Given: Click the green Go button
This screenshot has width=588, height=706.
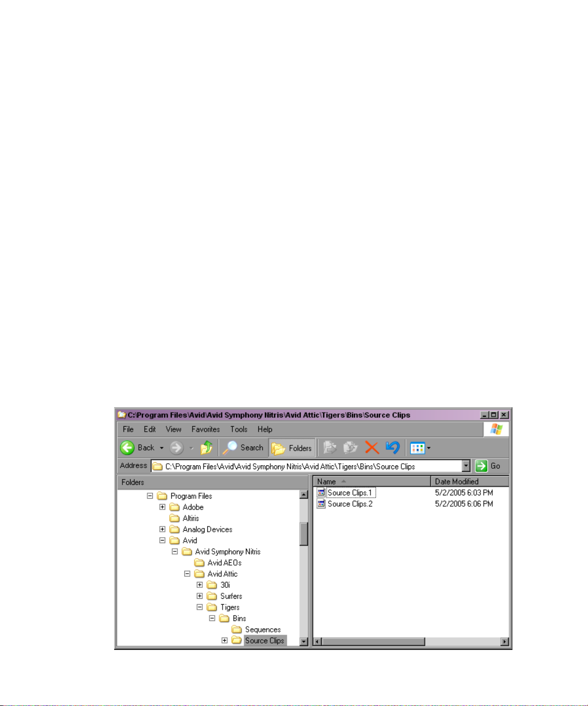Looking at the screenshot, I should (x=488, y=466).
